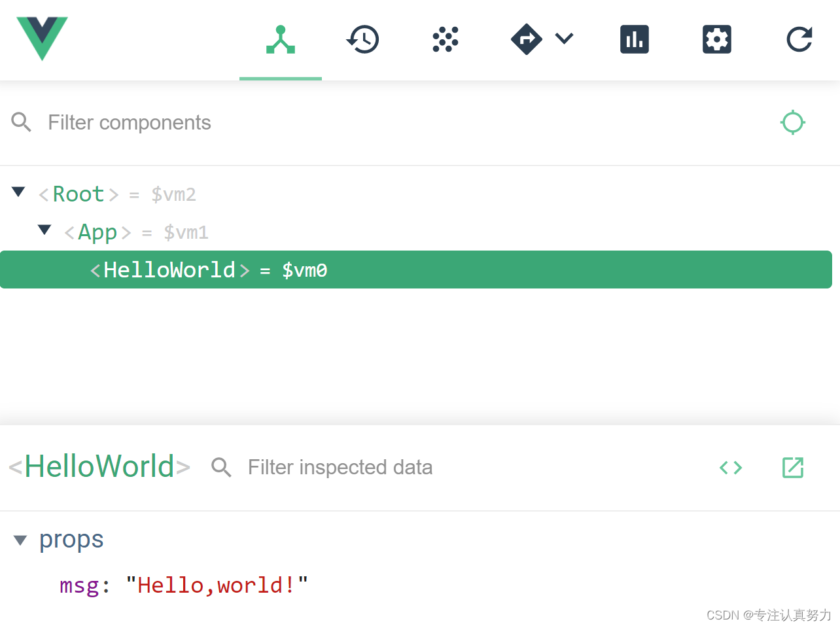Select the HelloWorld component row
Image resolution: width=840 pixels, height=628 pixels.
(x=416, y=270)
